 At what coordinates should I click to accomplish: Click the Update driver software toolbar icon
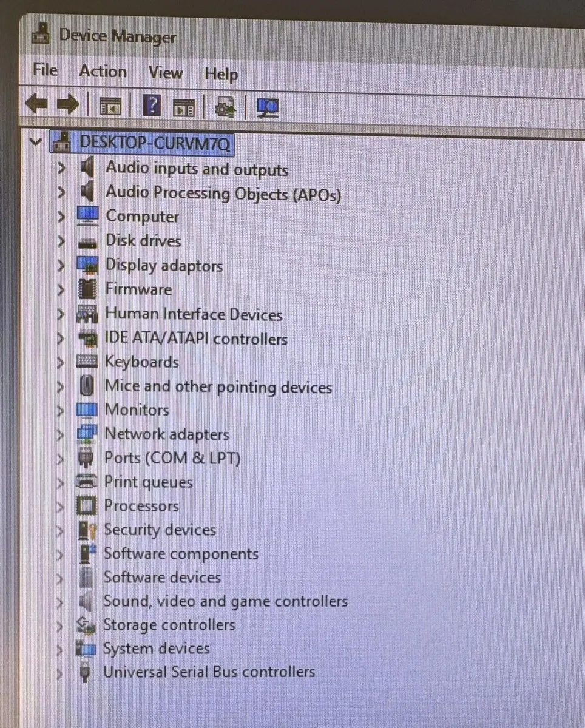pyautogui.click(x=226, y=108)
